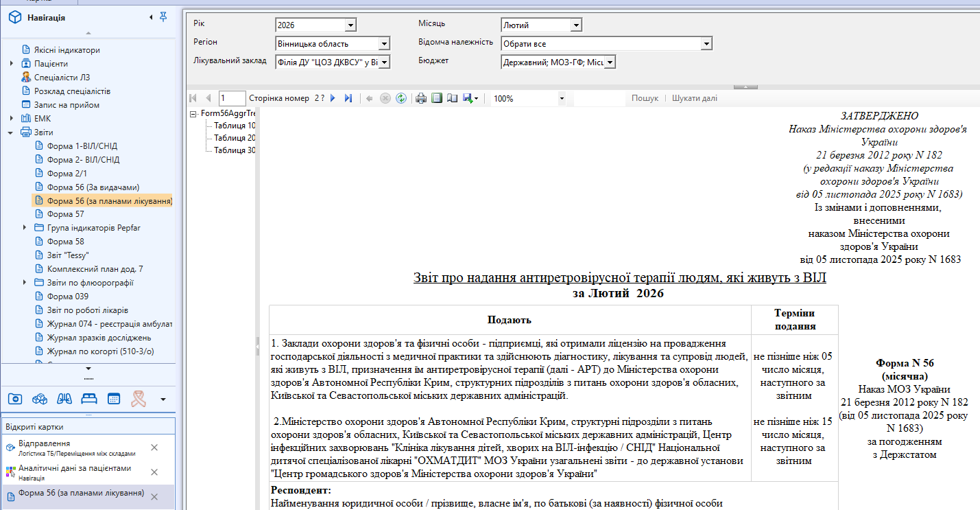Collapse the Навігація panel with the left arrow
Viewport: 980px width, 510px height.
[x=151, y=17]
